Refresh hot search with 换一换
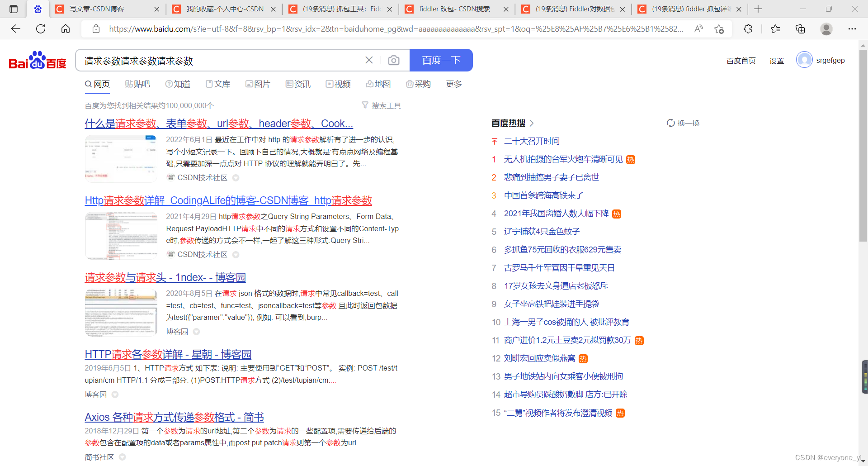Viewport: 868px width, 466px height. (683, 123)
